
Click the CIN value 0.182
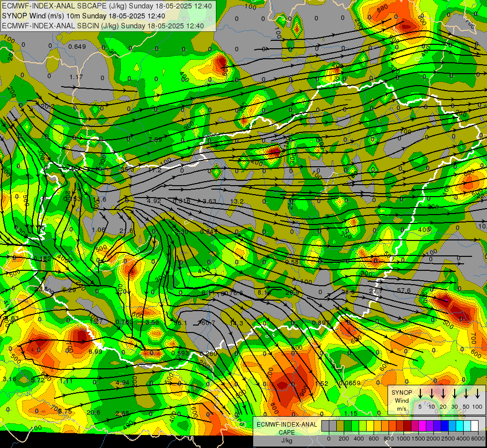point(42,259)
